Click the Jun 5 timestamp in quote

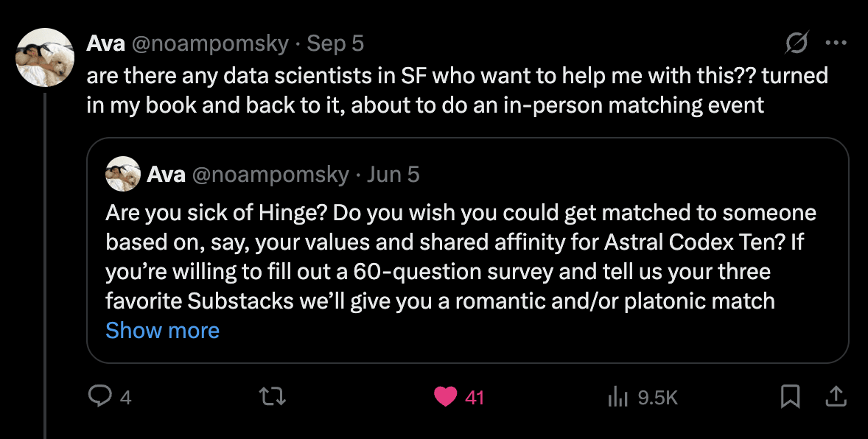pos(393,175)
